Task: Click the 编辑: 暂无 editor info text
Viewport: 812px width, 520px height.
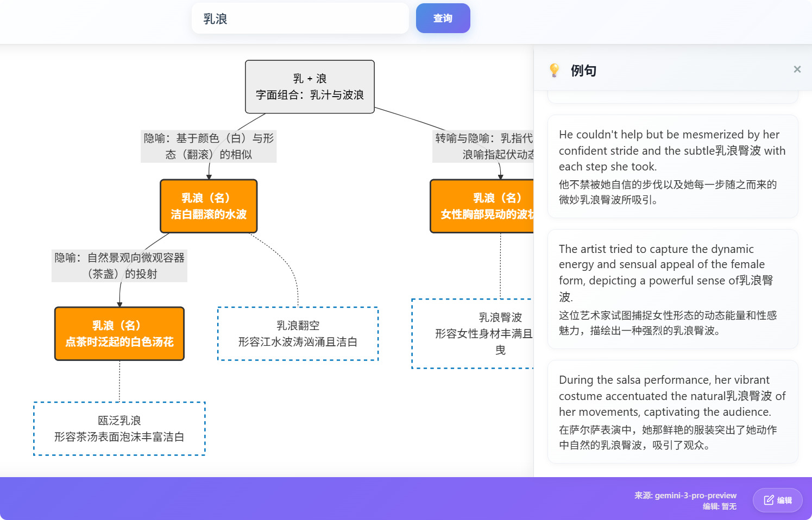Action: 719,506
